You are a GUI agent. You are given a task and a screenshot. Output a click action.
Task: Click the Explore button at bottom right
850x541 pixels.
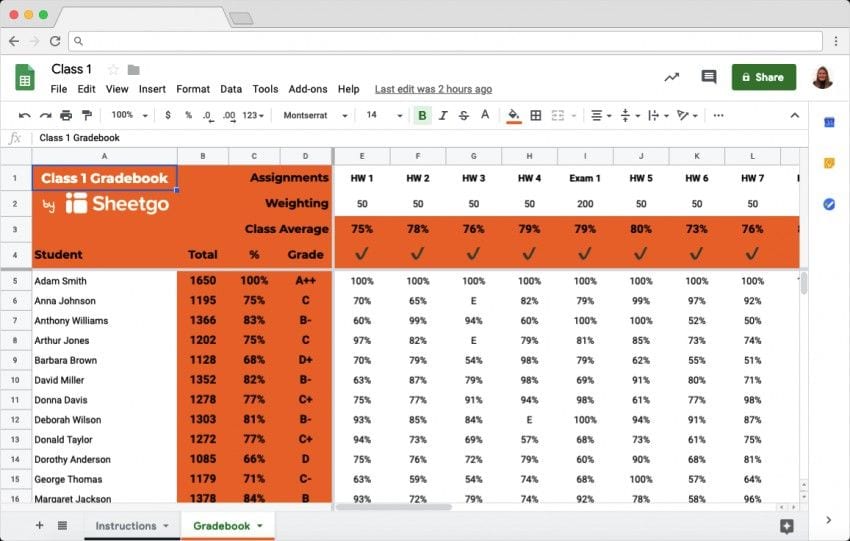(x=787, y=526)
